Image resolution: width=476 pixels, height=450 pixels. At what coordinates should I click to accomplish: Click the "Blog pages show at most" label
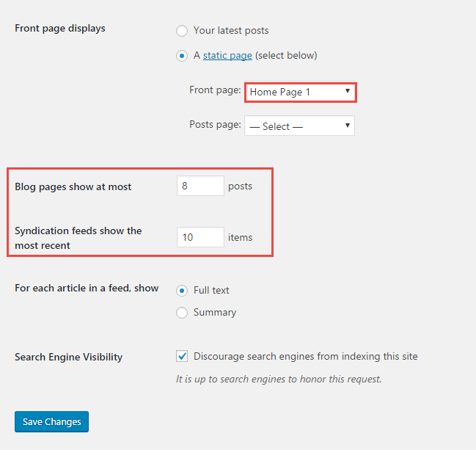[73, 186]
